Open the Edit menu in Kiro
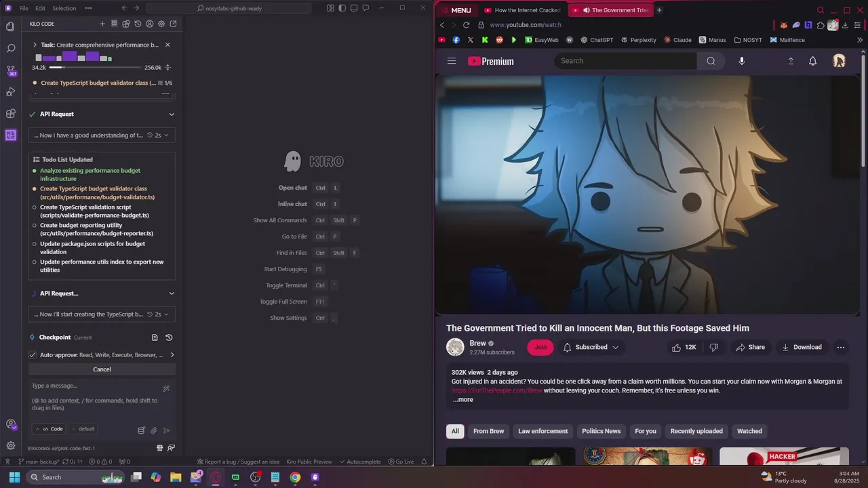Image resolution: width=868 pixels, height=488 pixels. (40, 8)
